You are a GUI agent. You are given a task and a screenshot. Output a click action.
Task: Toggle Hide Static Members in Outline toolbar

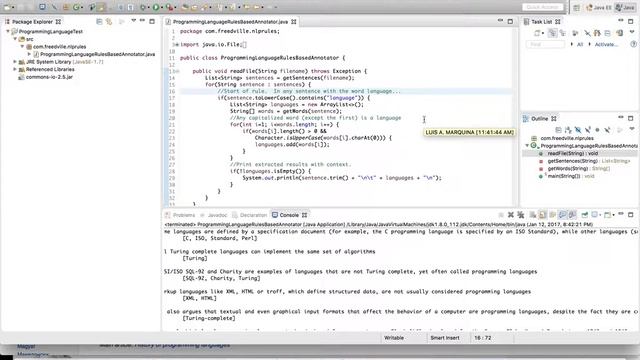tap(587, 130)
